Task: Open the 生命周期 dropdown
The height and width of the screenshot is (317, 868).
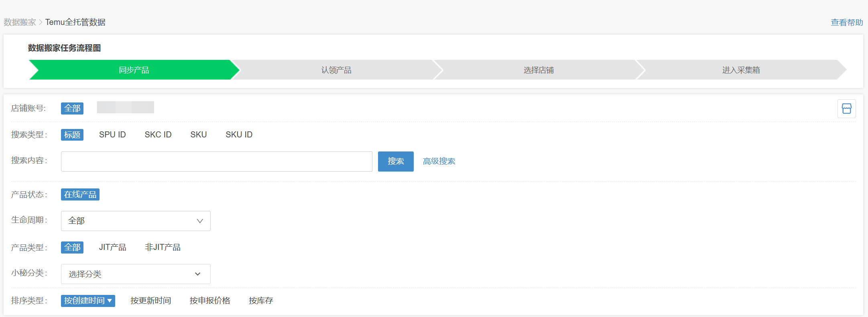Action: (136, 221)
